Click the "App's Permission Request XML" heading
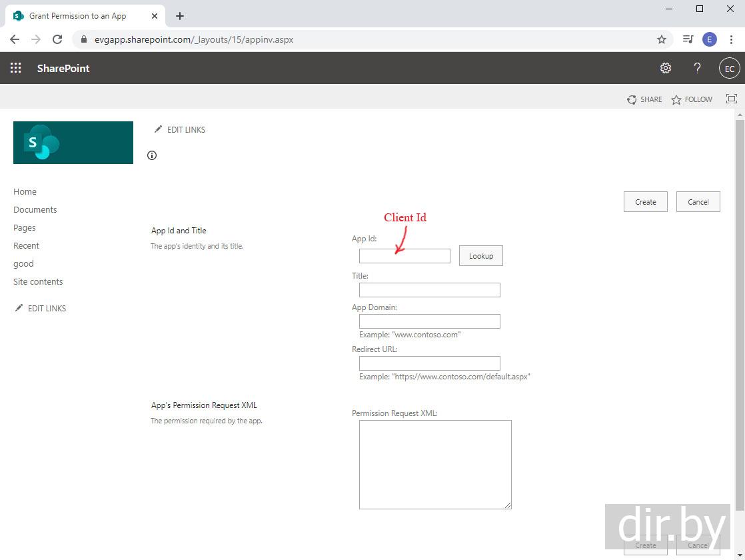Viewport: 745px width, 560px height. [204, 405]
